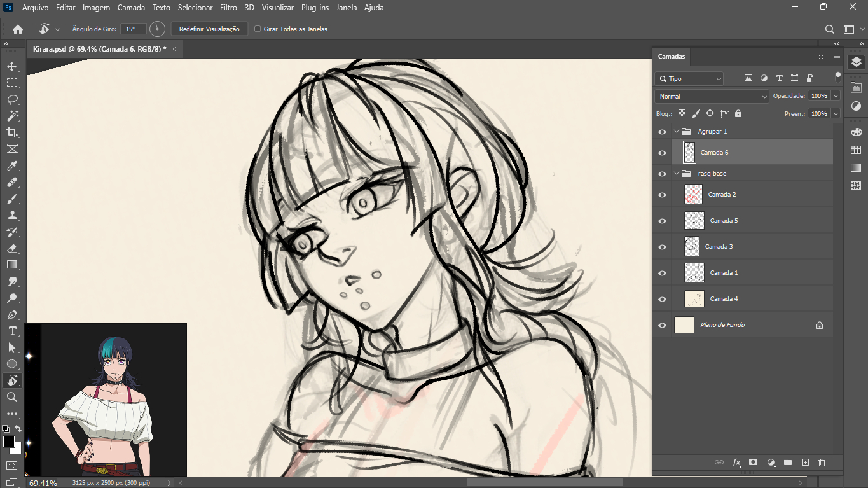This screenshot has height=488, width=868.
Task: Select the Crop tool
Action: 12,132
